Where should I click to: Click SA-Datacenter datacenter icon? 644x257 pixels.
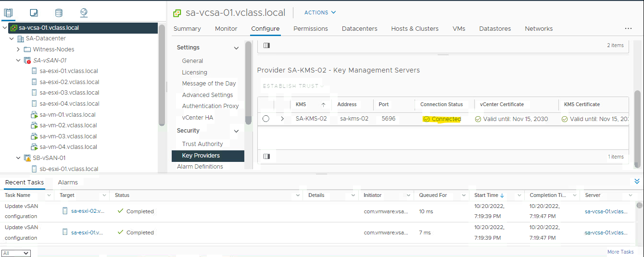pyautogui.click(x=21, y=38)
